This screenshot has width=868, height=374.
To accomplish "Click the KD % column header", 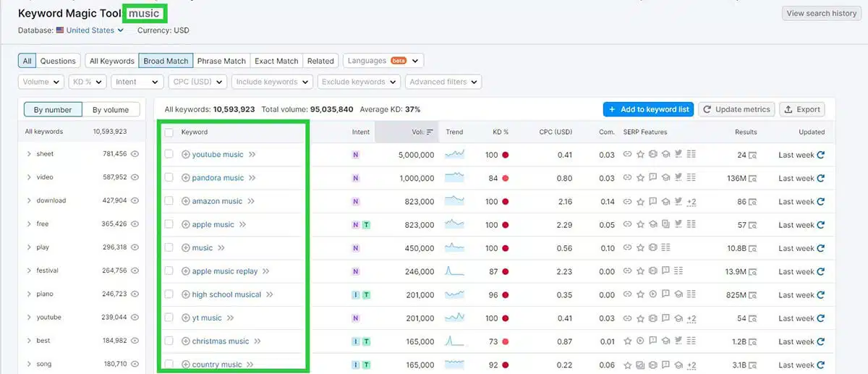I will click(x=501, y=132).
